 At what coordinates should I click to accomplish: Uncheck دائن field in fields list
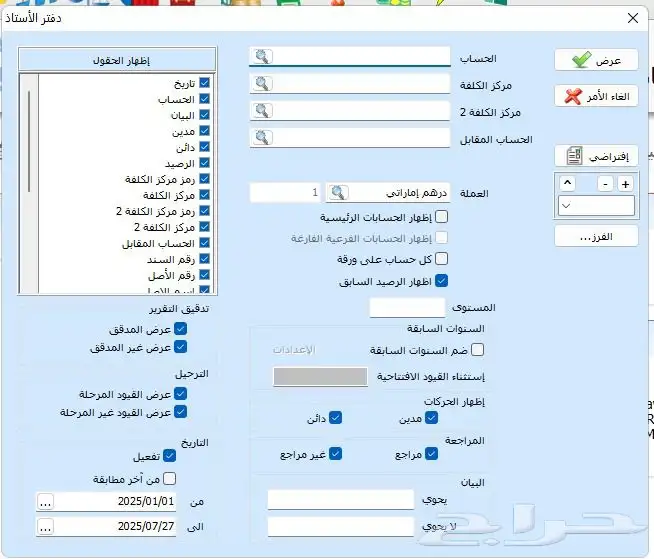[x=204, y=147]
